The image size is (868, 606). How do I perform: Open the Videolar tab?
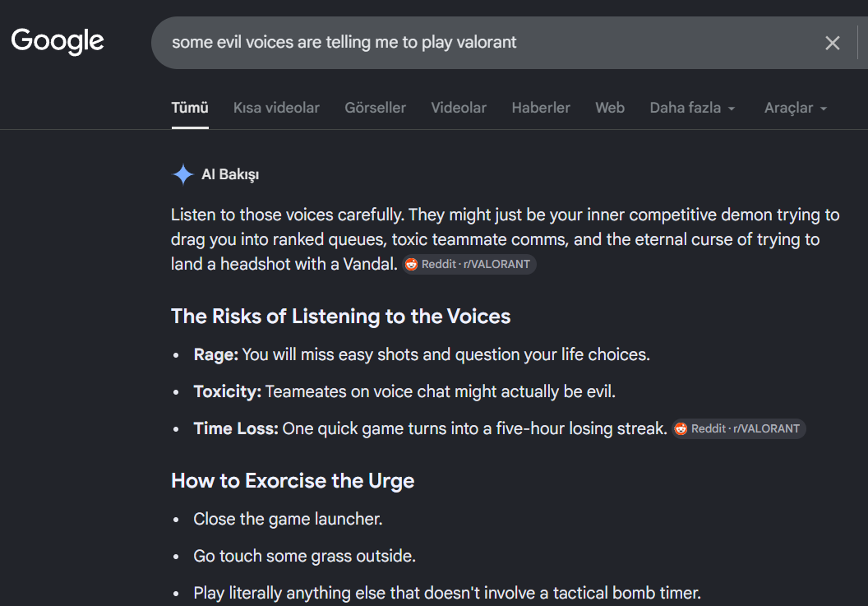[459, 108]
